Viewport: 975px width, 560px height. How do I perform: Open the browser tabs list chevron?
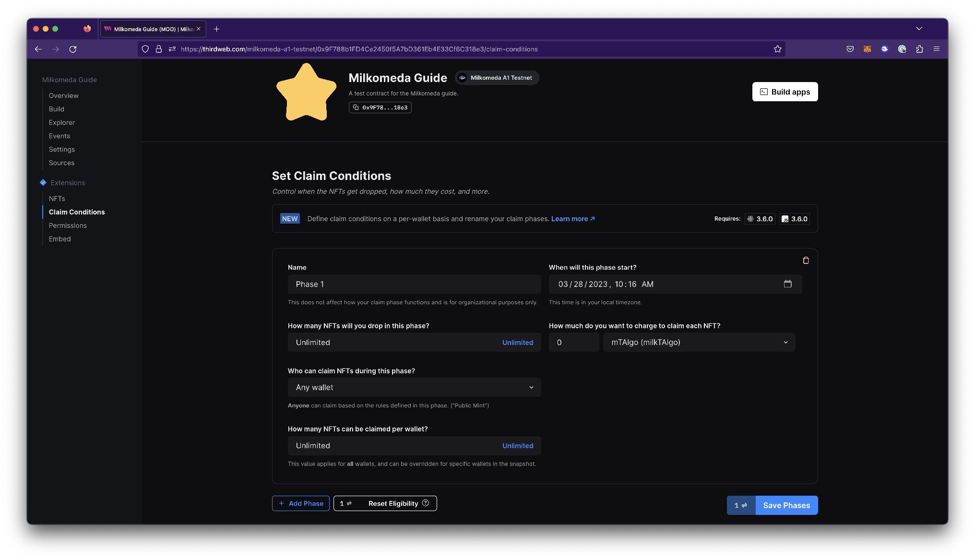pyautogui.click(x=919, y=29)
